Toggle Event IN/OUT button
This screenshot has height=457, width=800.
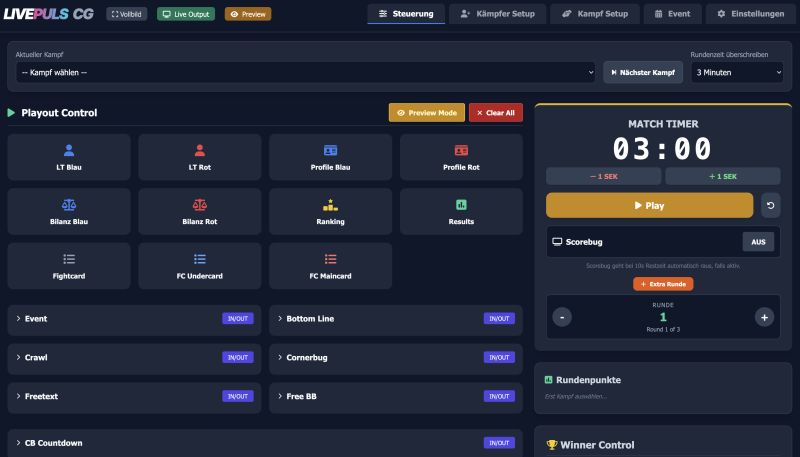(238, 318)
